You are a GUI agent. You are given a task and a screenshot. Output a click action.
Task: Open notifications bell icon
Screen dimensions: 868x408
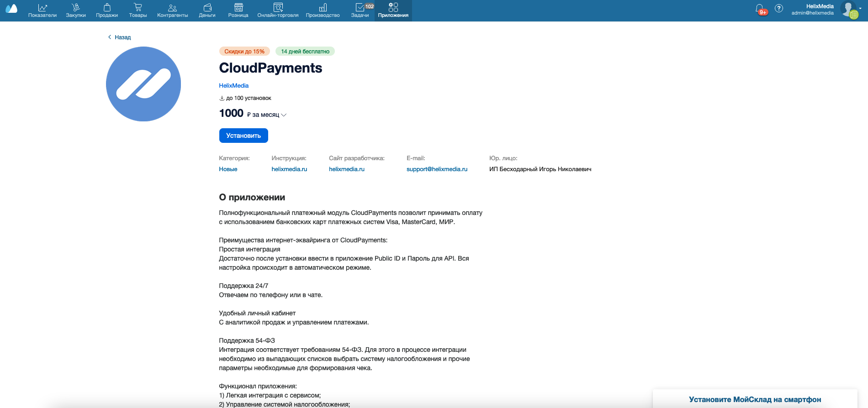(x=760, y=9)
